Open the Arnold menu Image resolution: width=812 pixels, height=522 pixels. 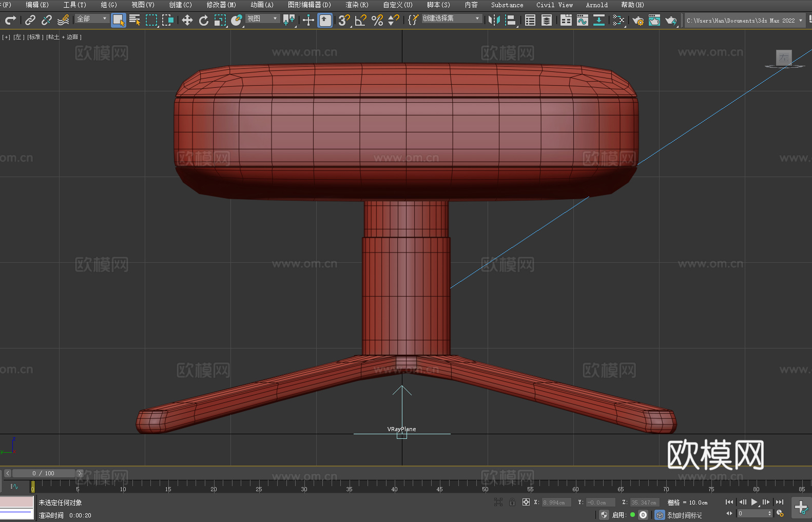[x=597, y=5]
